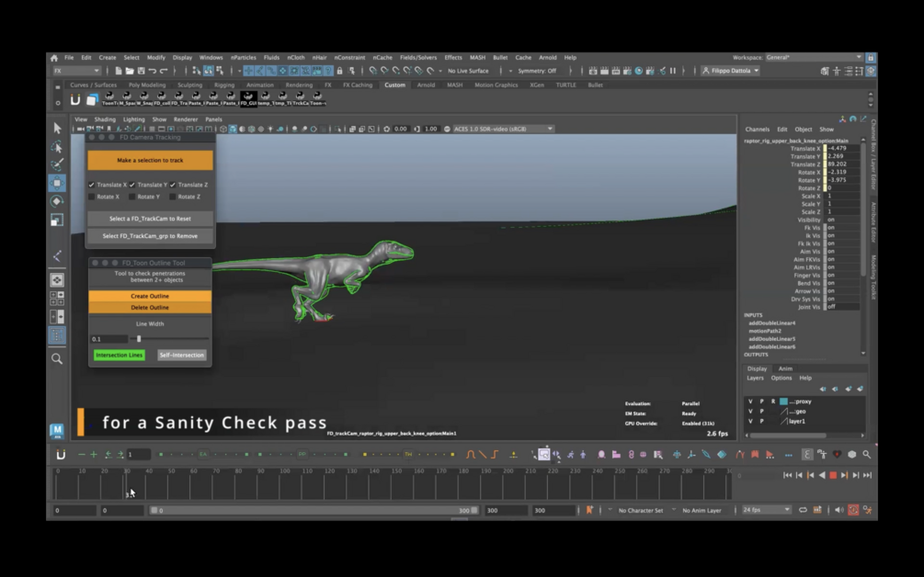Save scene with the floppy disk icon
Screen dimensions: 924x577
click(141, 71)
